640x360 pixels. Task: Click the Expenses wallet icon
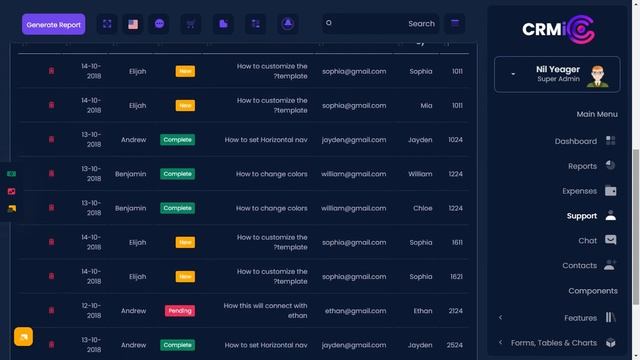(x=611, y=190)
